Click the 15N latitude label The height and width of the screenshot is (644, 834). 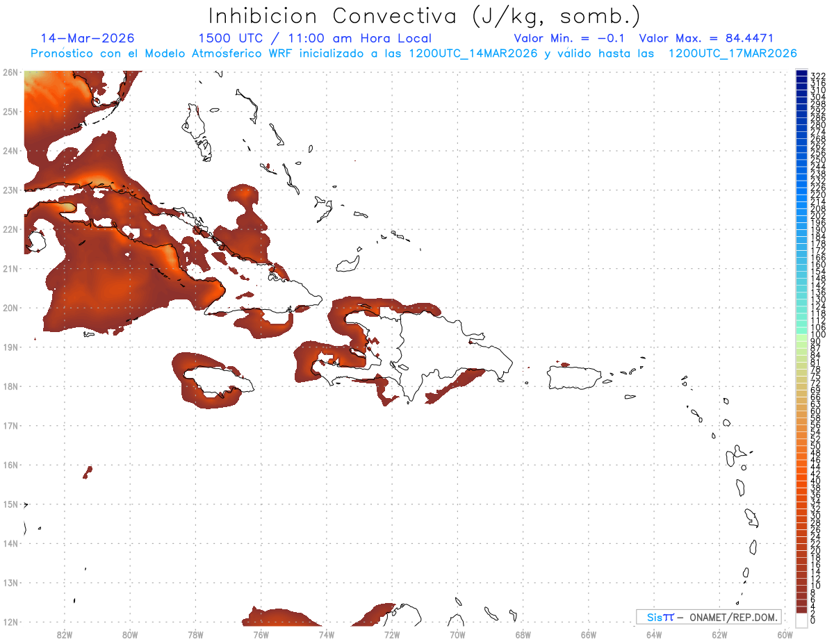coord(10,504)
